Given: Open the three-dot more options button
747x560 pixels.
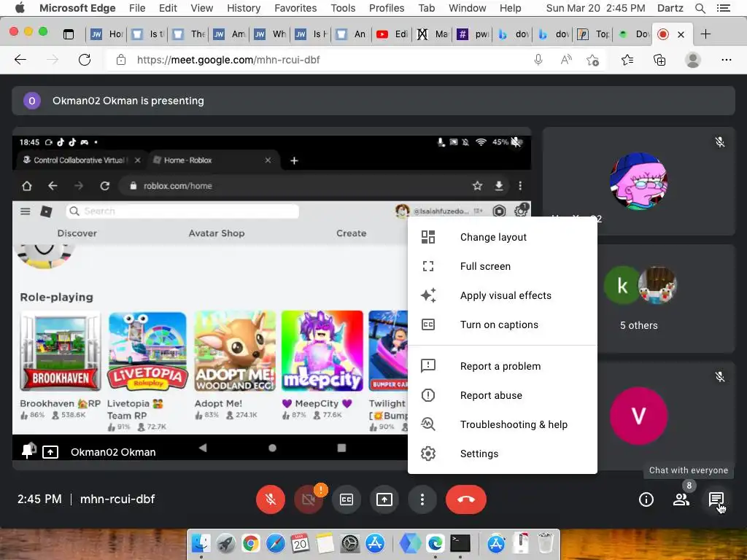Looking at the screenshot, I should (x=422, y=499).
